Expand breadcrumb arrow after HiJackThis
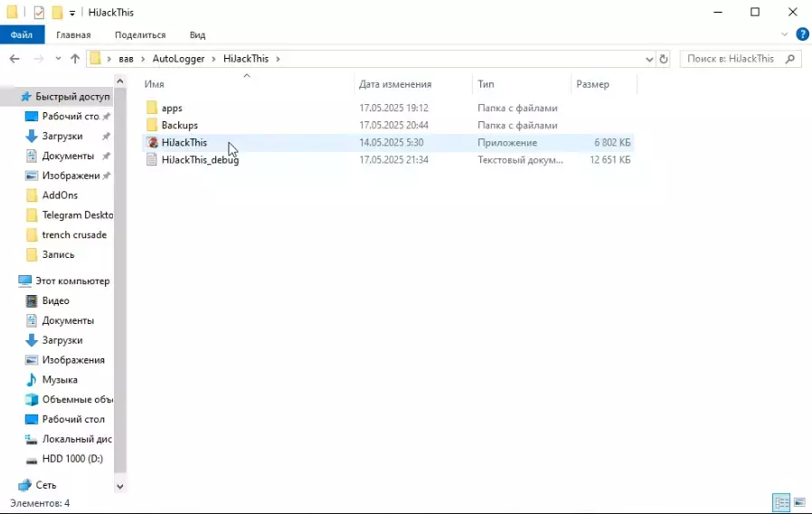This screenshot has width=812, height=514. pyautogui.click(x=279, y=59)
